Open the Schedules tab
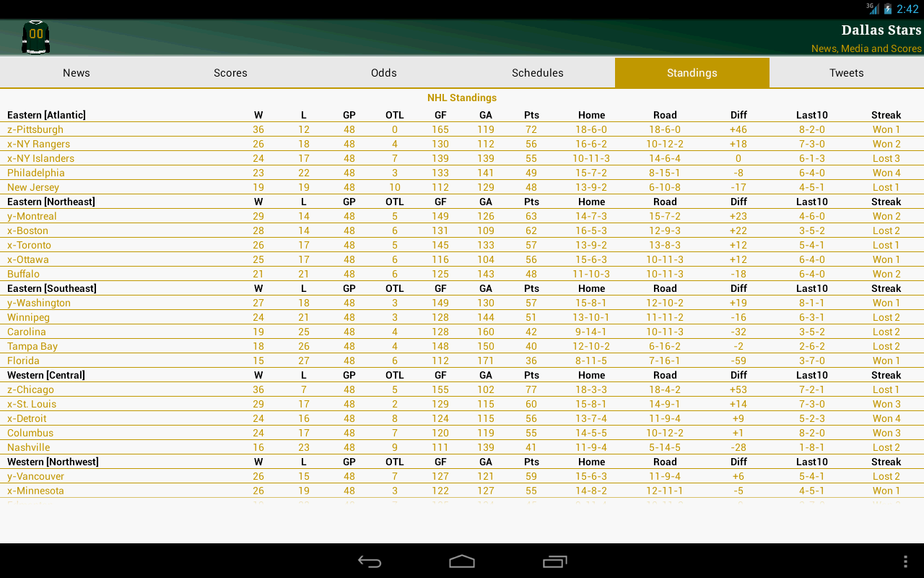Screen dimensions: 924x578 [538, 73]
